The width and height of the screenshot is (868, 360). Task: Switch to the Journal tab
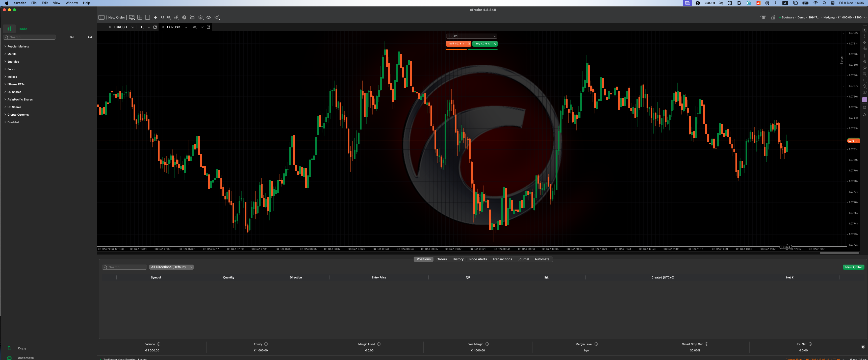click(x=523, y=259)
